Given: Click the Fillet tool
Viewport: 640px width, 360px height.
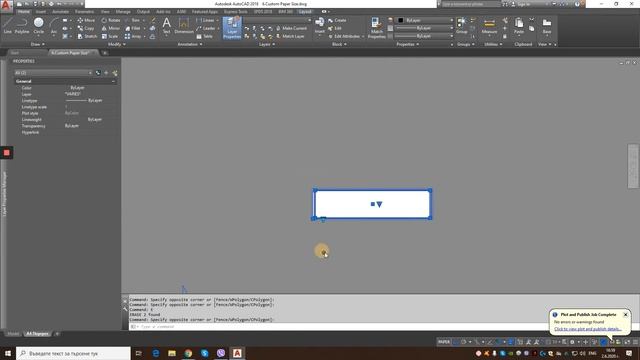Looking at the screenshot, I should click(133, 28).
